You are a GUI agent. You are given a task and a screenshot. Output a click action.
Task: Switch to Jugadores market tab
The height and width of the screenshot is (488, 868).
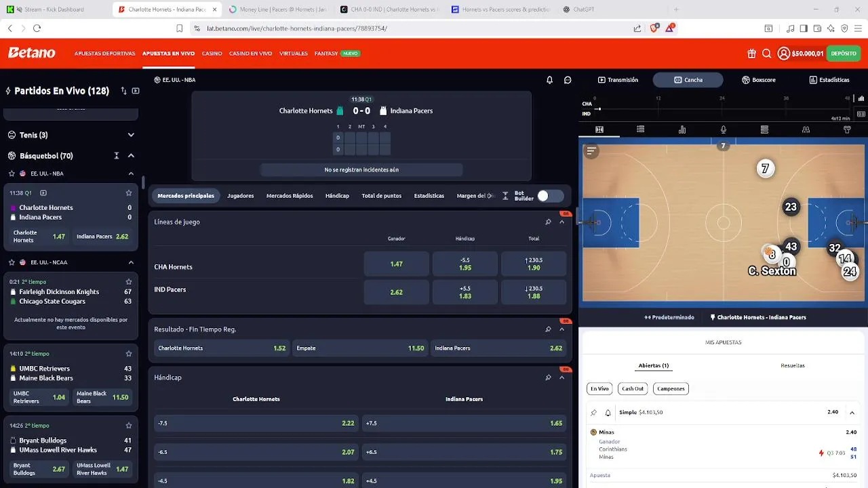[x=240, y=196]
